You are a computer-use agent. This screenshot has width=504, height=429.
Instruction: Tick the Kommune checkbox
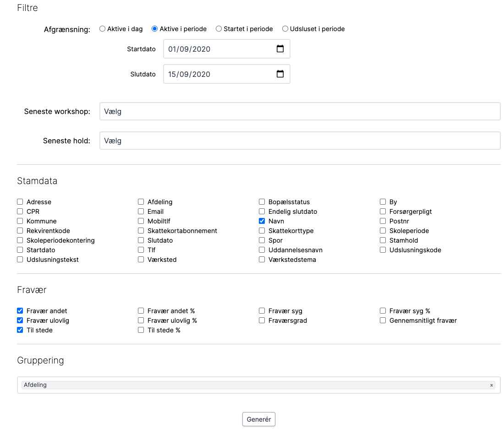[20, 221]
